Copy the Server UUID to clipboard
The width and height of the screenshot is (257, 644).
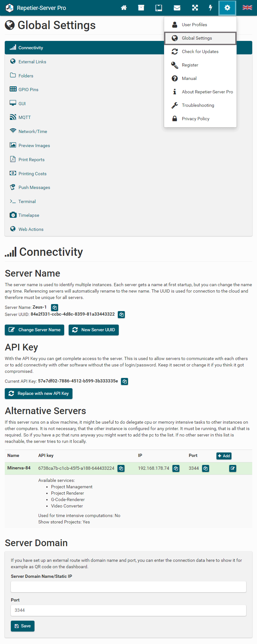click(x=121, y=315)
